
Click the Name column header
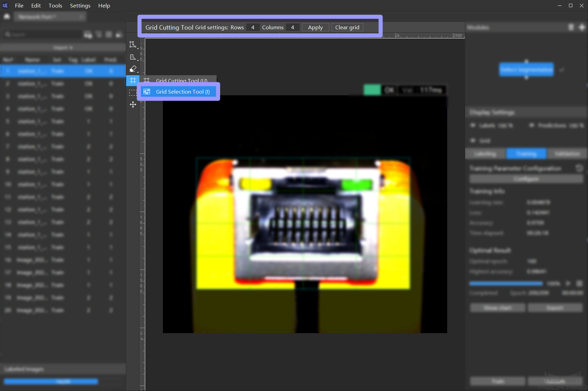(x=32, y=60)
